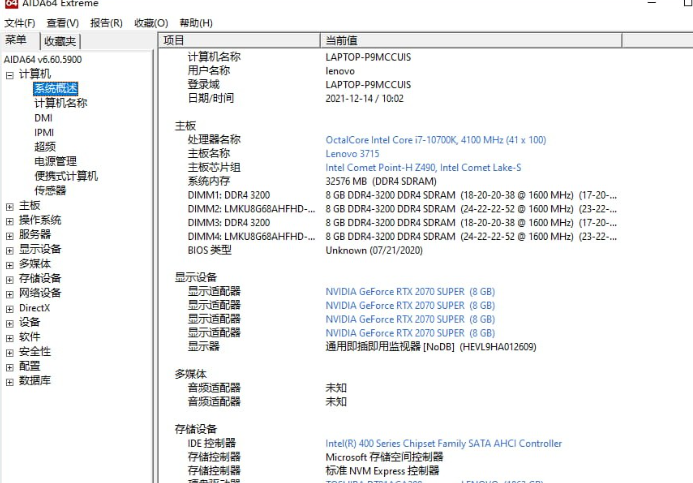Select 系统概述 in the tree
The image size is (693, 483).
pos(56,88)
